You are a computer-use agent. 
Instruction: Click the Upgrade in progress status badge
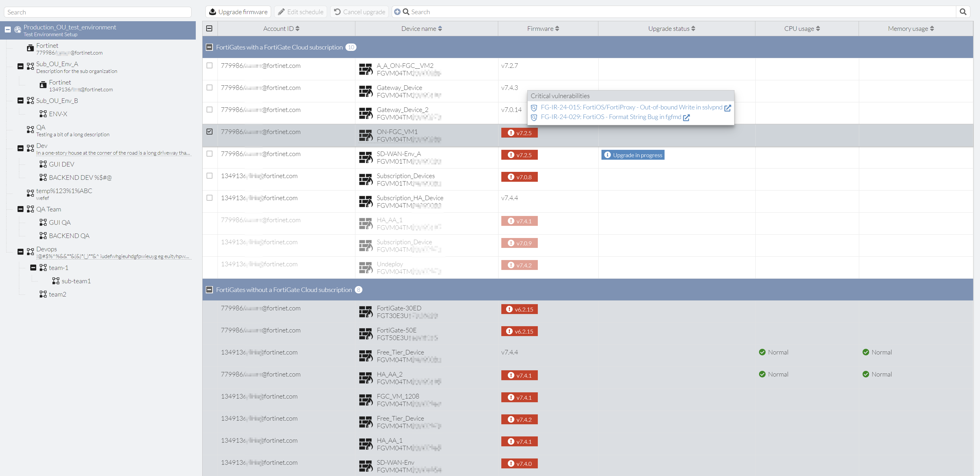click(633, 155)
